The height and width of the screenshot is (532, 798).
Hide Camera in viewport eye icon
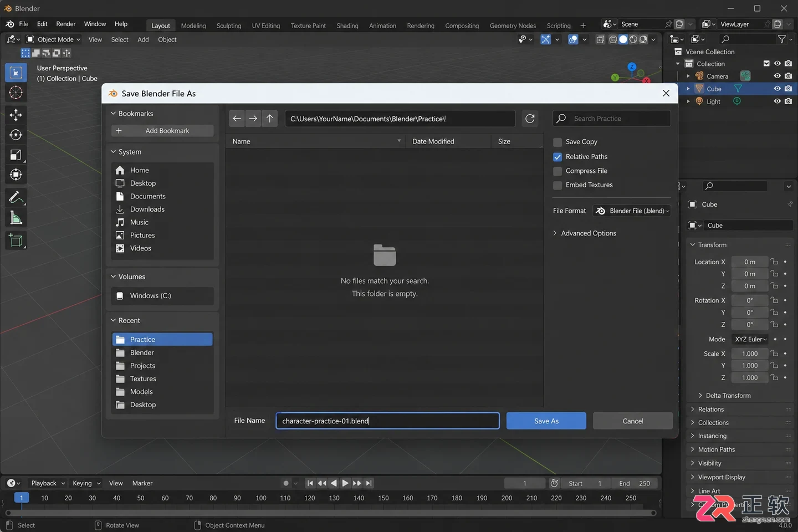[777, 76]
